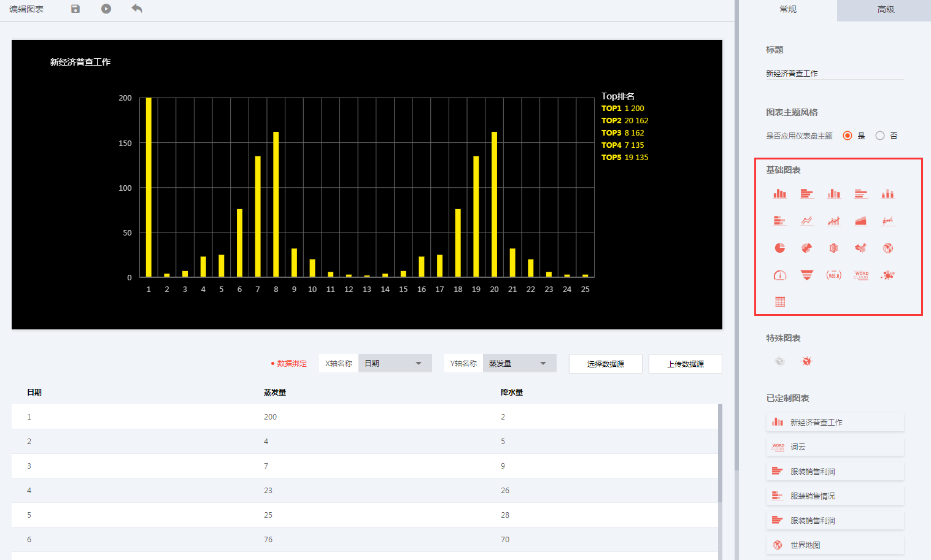Choose the word cloud chart icon
Screen dimensions: 931x560
pyautogui.click(x=861, y=275)
